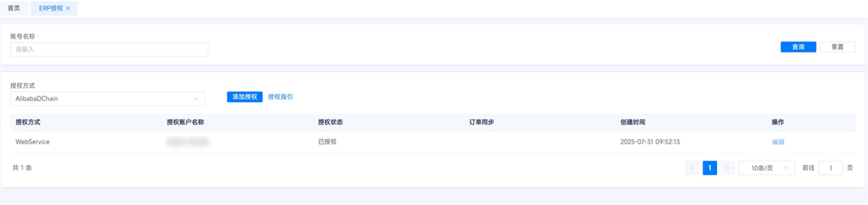Click the 授权账户名称 column header
The width and height of the screenshot is (868, 205).
(185, 122)
